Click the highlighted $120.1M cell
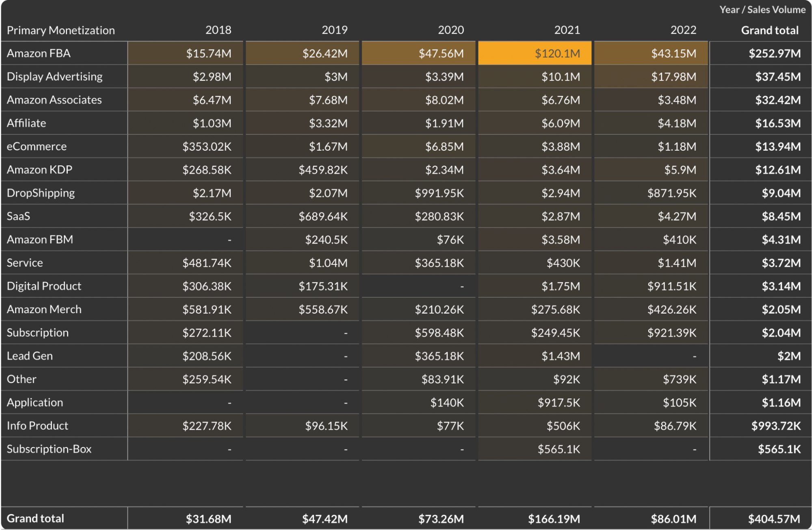812x530 pixels. pyautogui.click(x=557, y=54)
